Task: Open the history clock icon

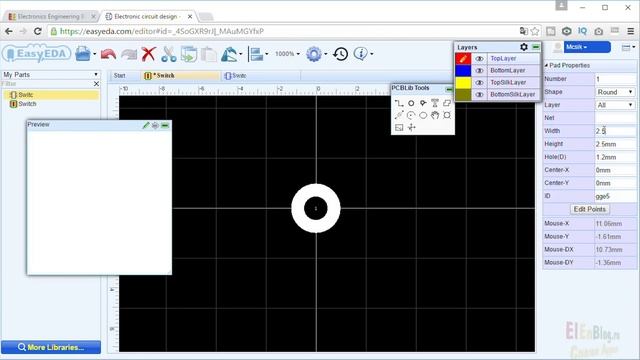Action: pyautogui.click(x=340, y=54)
